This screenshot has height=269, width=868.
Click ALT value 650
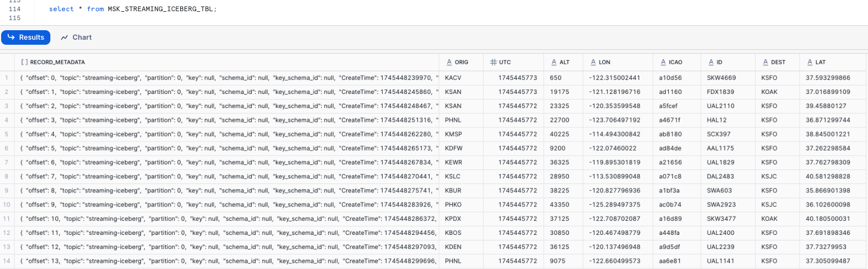tap(563, 78)
